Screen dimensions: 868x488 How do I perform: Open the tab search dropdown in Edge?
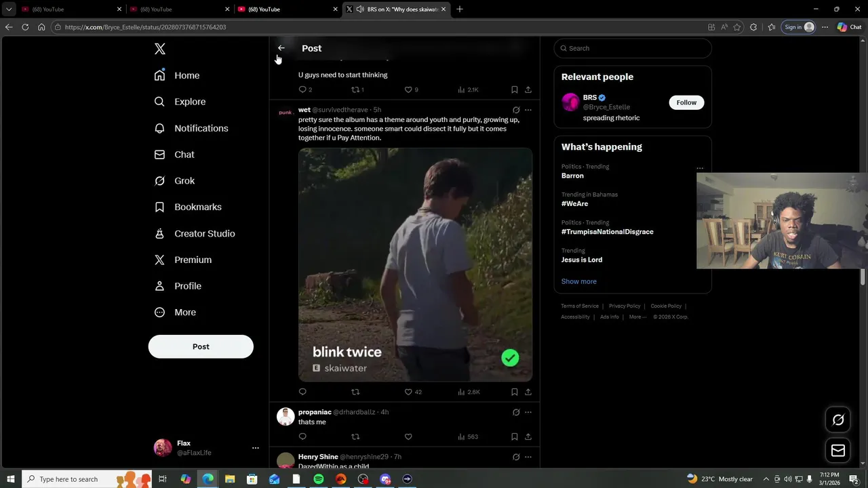(x=9, y=9)
